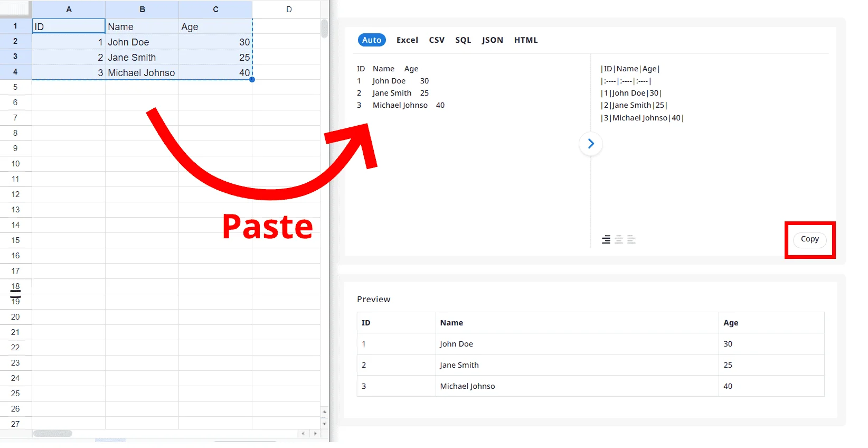Switch to the CSV input tab
The height and width of the screenshot is (448, 868).
(x=437, y=40)
